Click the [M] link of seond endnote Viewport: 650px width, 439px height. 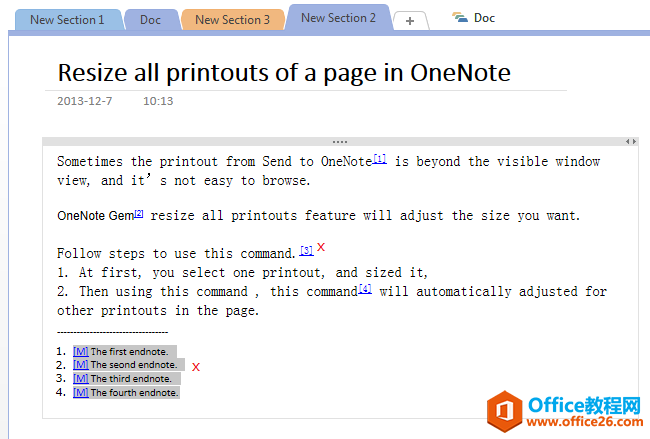80,365
